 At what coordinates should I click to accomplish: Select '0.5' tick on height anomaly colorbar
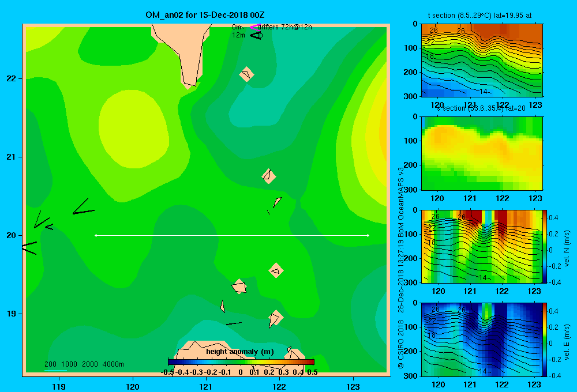tap(312, 372)
